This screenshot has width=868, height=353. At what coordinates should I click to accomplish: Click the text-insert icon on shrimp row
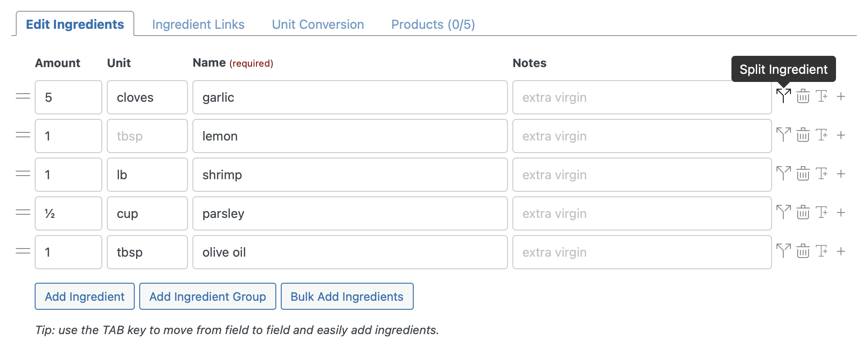(x=822, y=174)
